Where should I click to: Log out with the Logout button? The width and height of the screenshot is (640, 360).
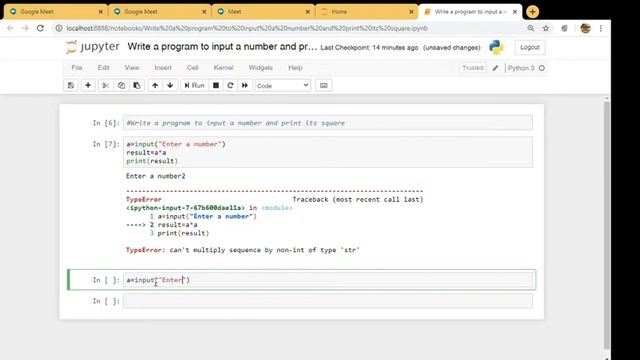[x=530, y=47]
